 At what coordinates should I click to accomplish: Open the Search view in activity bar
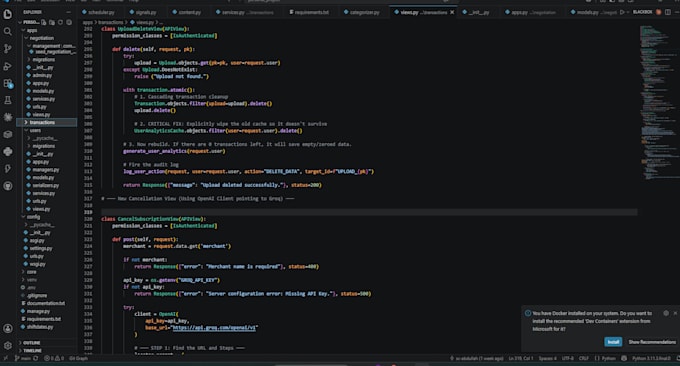point(7,32)
